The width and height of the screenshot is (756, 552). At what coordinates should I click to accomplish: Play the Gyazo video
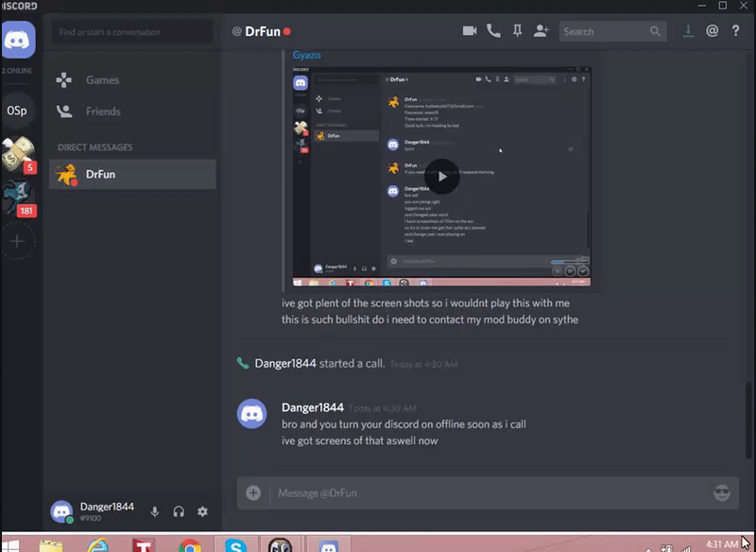pos(441,177)
